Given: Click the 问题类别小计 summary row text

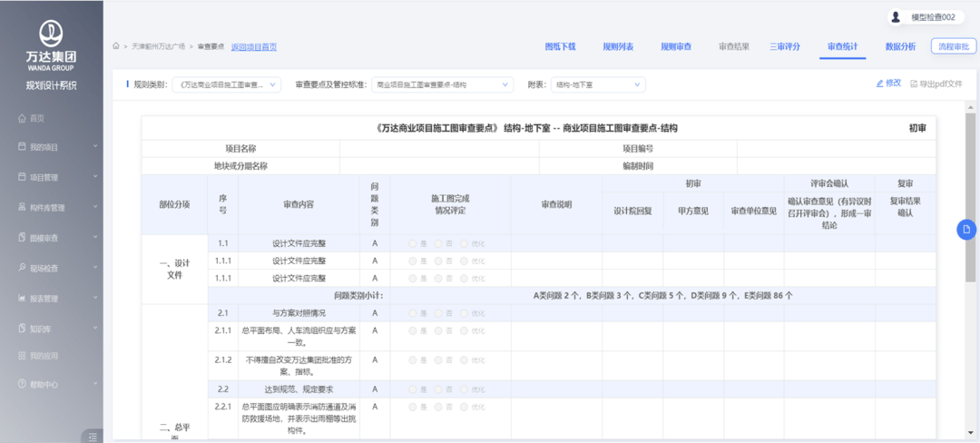Looking at the screenshot, I should [x=358, y=296].
